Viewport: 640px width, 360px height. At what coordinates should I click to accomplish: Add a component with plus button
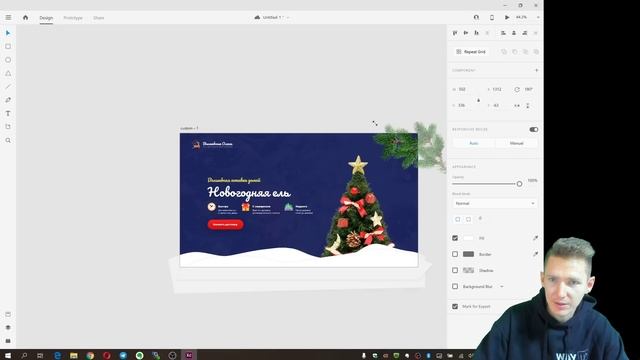[536, 70]
